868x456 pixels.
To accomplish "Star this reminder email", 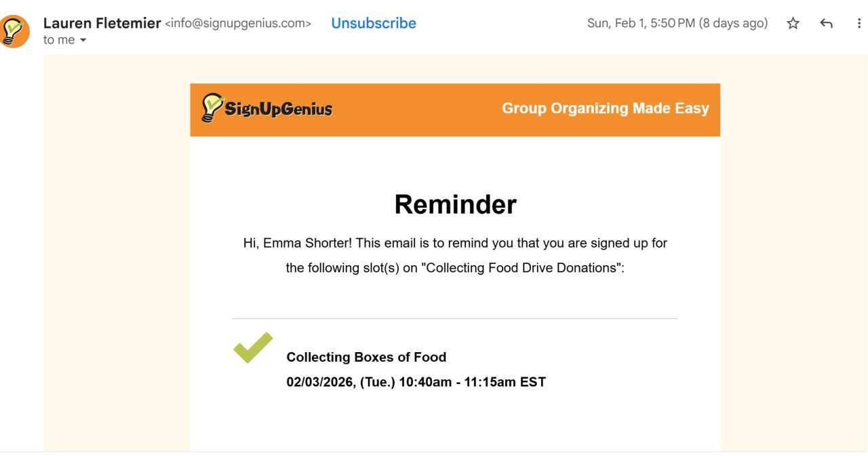I will click(793, 24).
